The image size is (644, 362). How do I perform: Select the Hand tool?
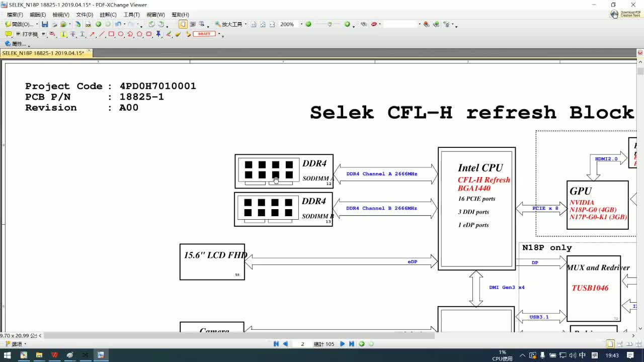[183, 24]
